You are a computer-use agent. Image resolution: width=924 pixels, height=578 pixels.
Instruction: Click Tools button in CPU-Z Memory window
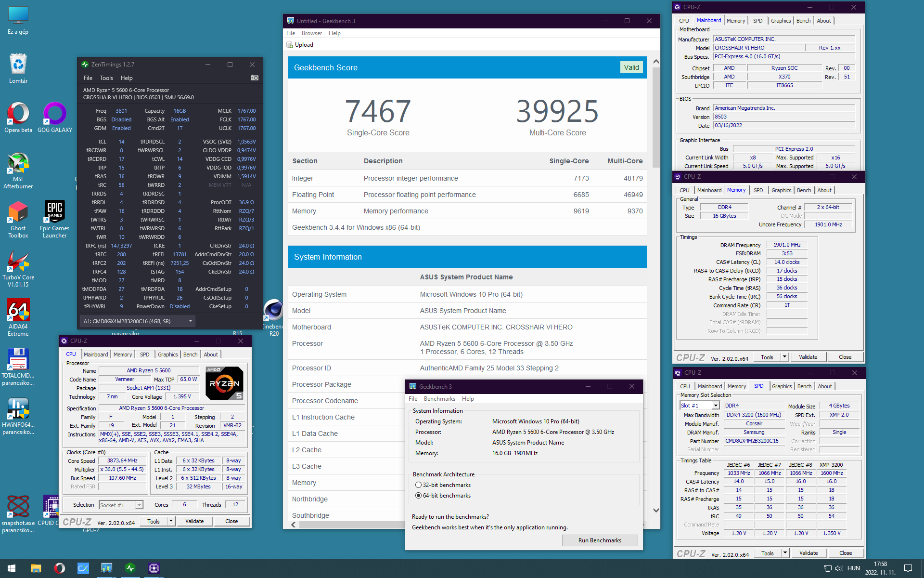767,357
